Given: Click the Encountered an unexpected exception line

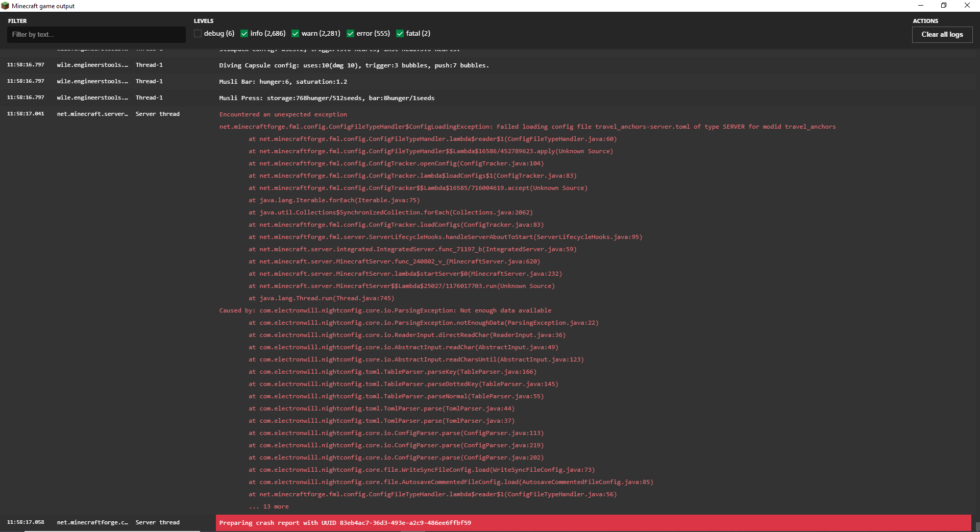Looking at the screenshot, I should point(283,114).
